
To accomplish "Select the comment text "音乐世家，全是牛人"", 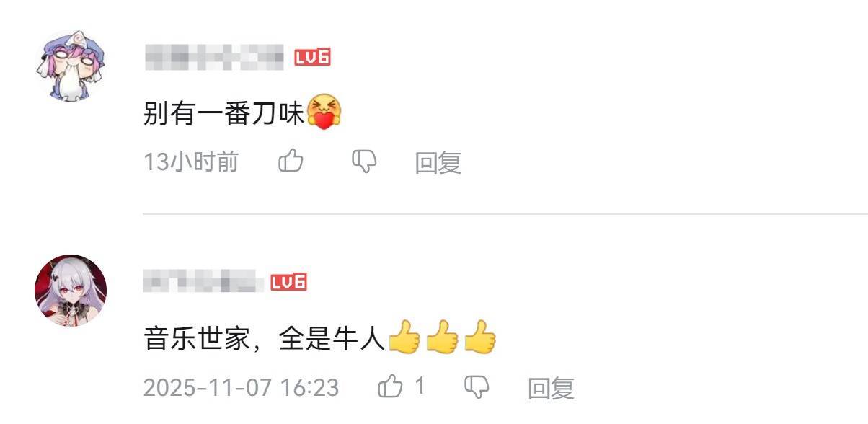I will click(x=265, y=339).
